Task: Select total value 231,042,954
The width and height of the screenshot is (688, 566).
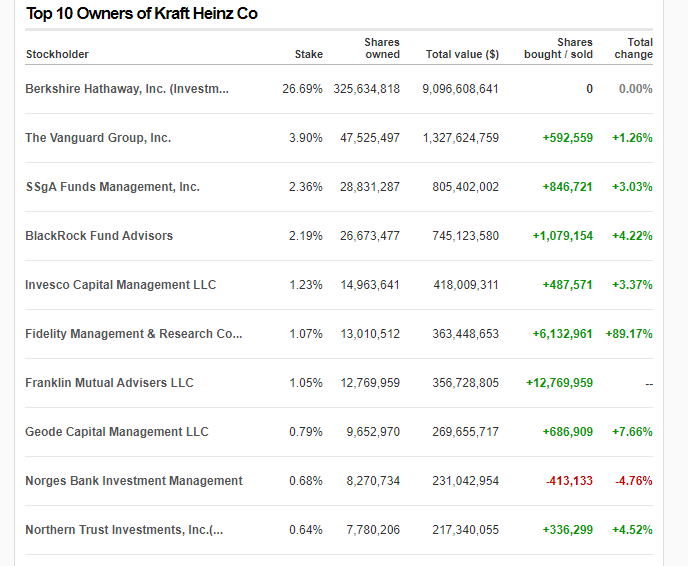Action: click(466, 481)
